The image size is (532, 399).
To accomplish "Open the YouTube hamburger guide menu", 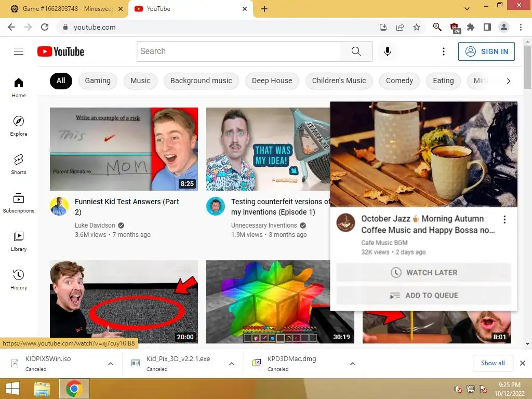I will [x=19, y=51].
